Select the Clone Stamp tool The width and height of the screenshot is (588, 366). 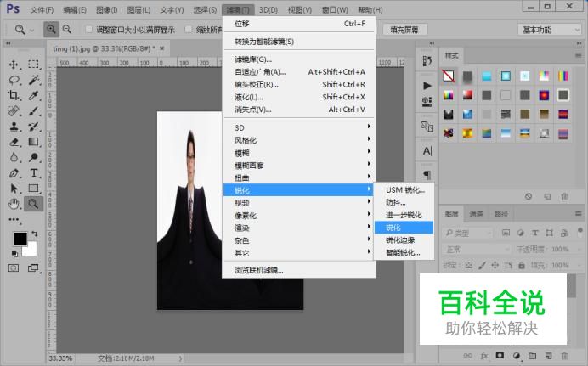[x=14, y=127]
